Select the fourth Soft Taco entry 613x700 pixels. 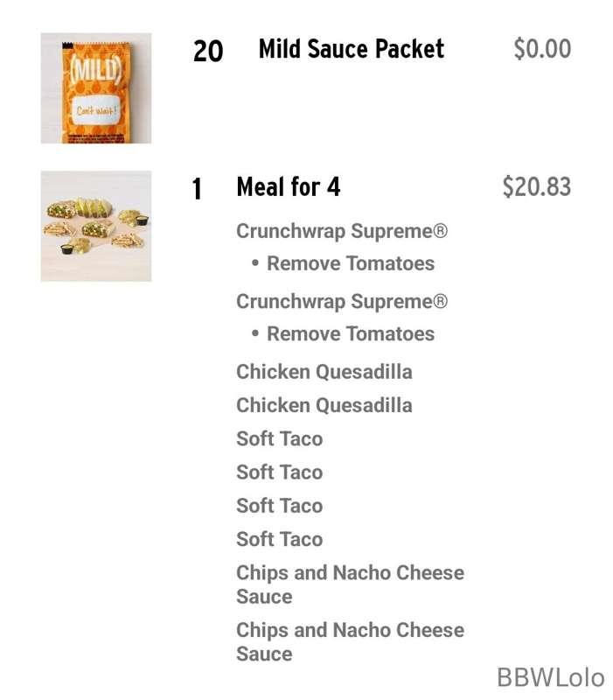tap(279, 539)
